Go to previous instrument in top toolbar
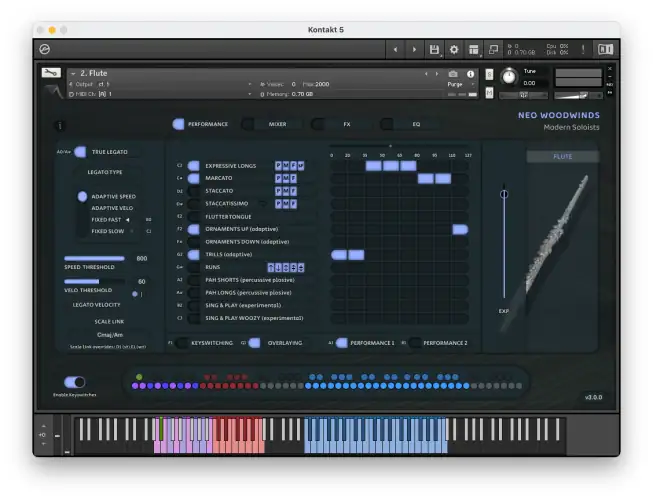653x500 pixels. pyautogui.click(x=395, y=50)
